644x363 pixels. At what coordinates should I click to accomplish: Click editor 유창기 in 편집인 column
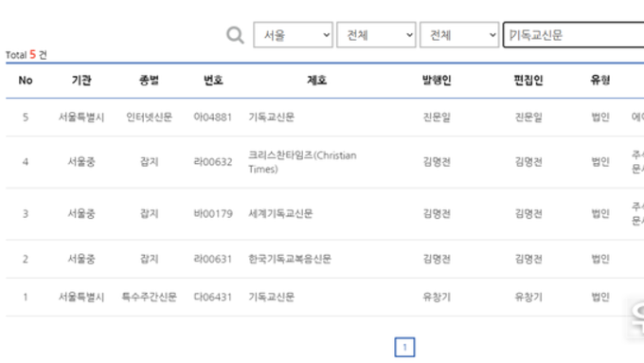click(x=528, y=297)
